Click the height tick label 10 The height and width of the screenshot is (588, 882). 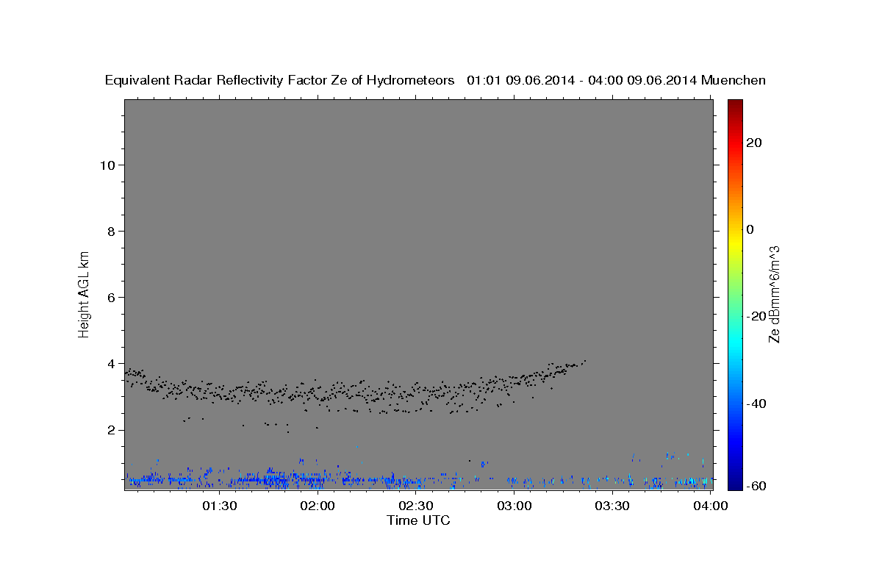(x=107, y=165)
